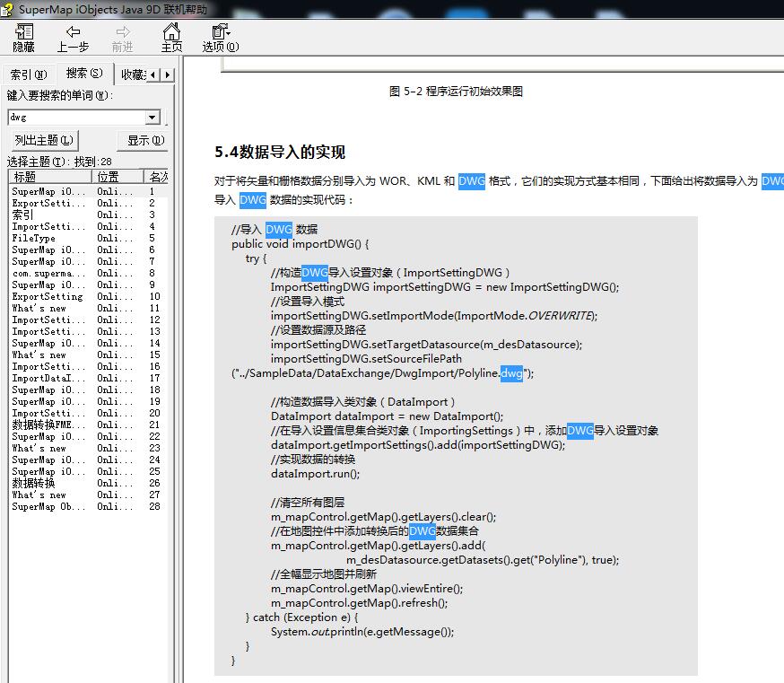The height and width of the screenshot is (683, 784).
Task: Open the 选项 (Options) toolbar menu
Action: [220, 32]
